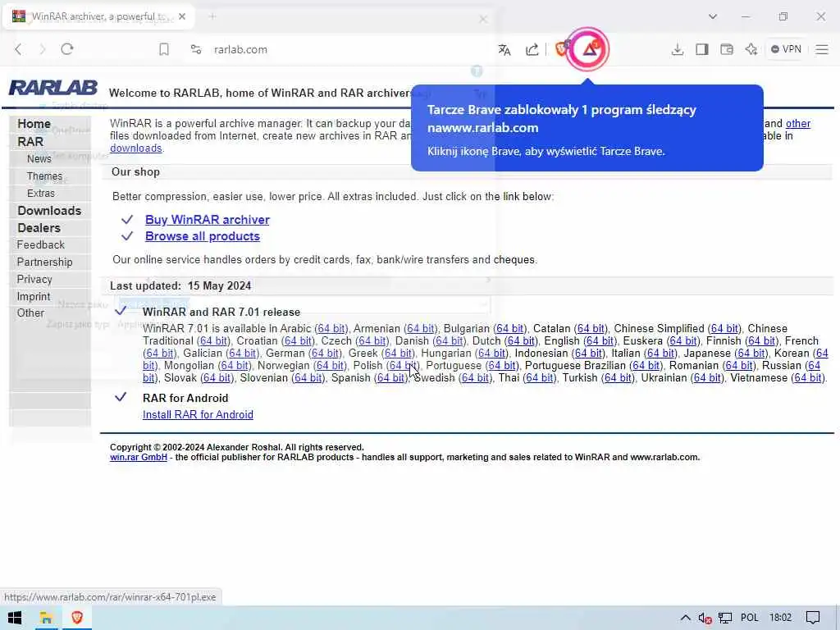This screenshot has width=840, height=630.
Task: Open Dealers in site navigation
Action: 39,228
